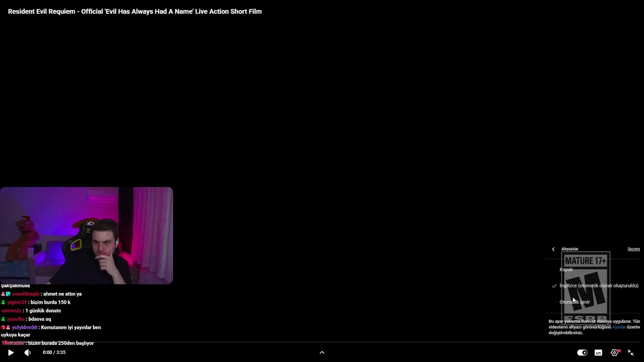Click chat username TheKadiir
Screen dimensions: 644x362
[x=13, y=343]
